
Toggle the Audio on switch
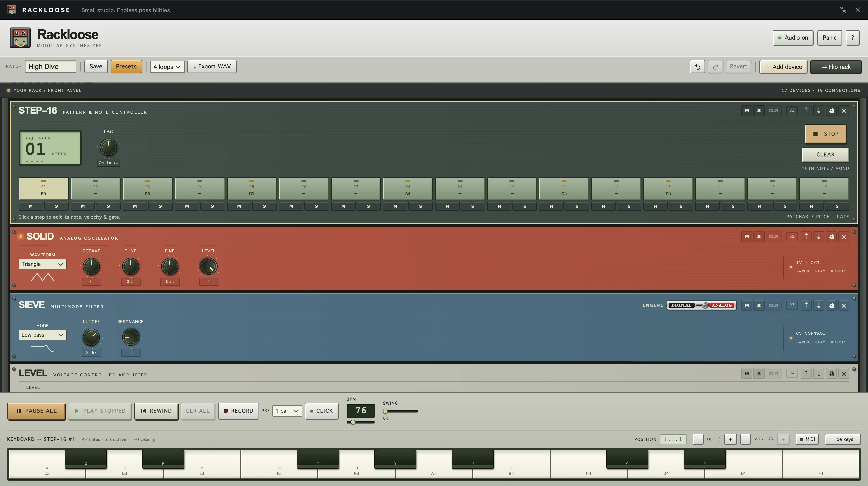[x=793, y=38]
